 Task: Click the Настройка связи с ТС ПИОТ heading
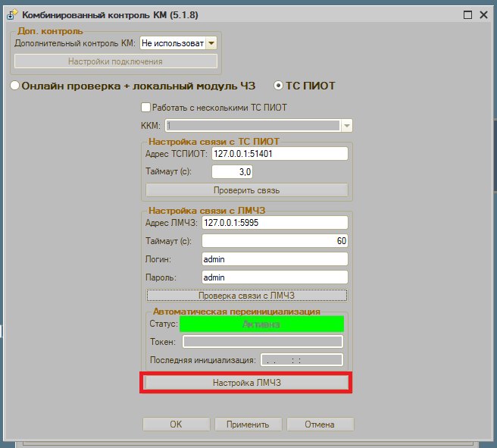[214, 142]
